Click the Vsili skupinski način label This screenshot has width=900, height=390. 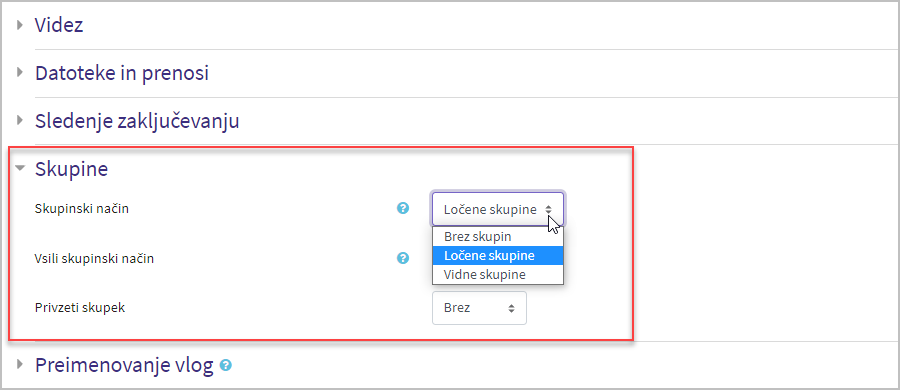tap(94, 258)
